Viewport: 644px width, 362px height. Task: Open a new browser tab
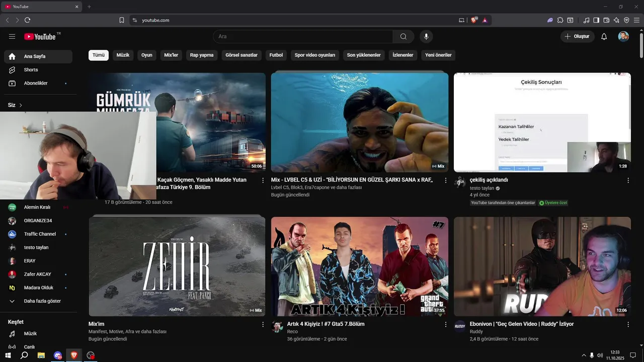(89, 7)
